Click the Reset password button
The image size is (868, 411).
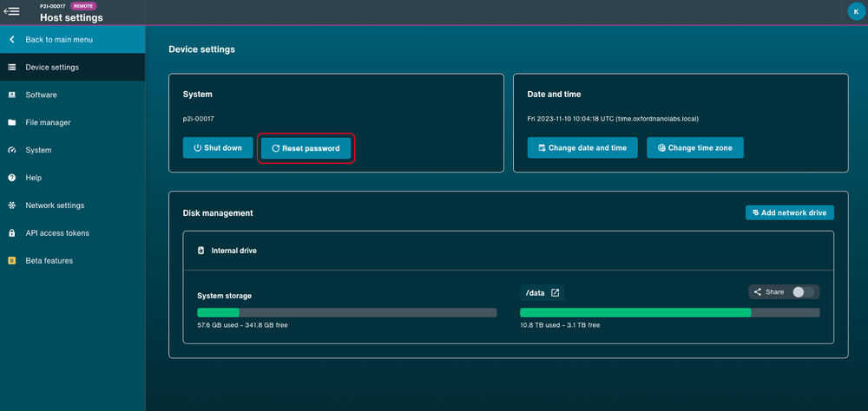click(306, 148)
